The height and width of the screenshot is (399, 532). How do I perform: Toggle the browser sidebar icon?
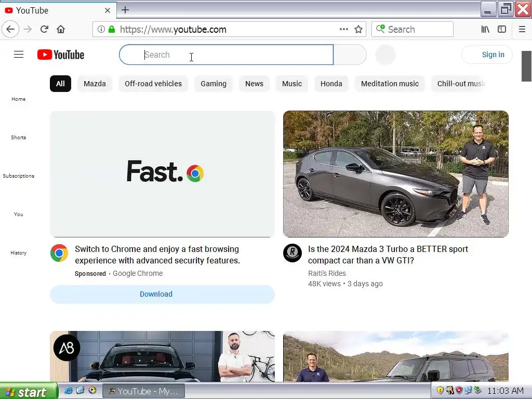[x=502, y=30]
